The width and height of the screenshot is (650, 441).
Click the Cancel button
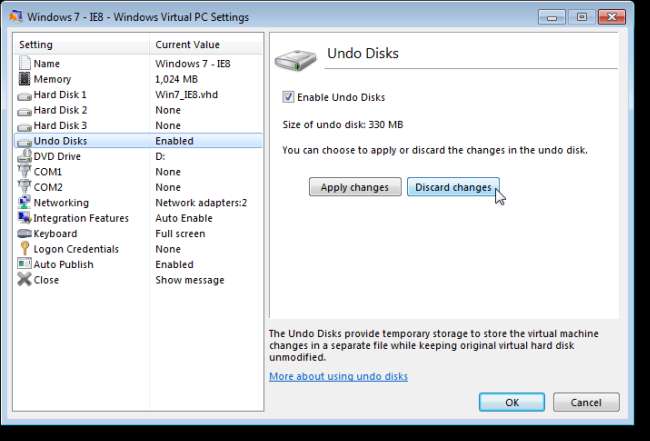(586, 402)
